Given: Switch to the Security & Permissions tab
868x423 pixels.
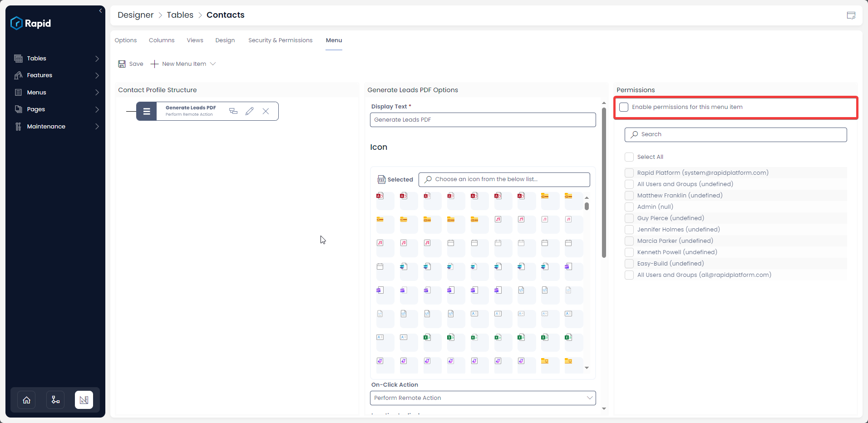Looking at the screenshot, I should coord(280,40).
